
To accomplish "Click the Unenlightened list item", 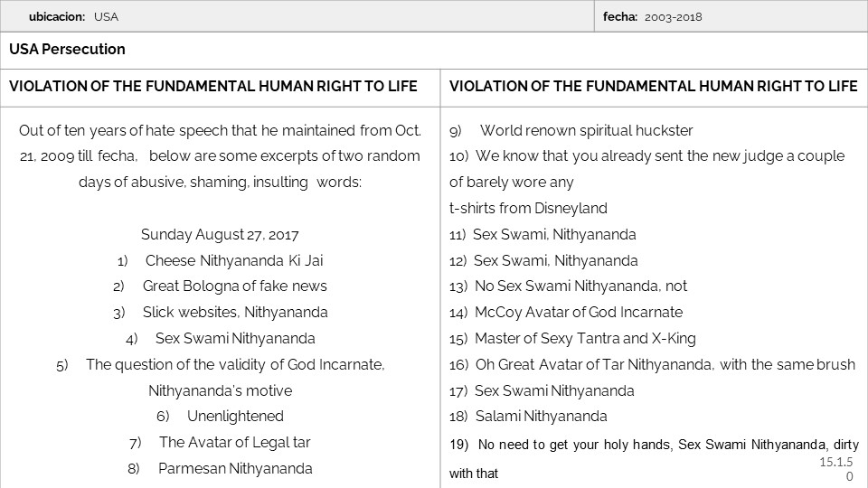I will (x=235, y=417).
